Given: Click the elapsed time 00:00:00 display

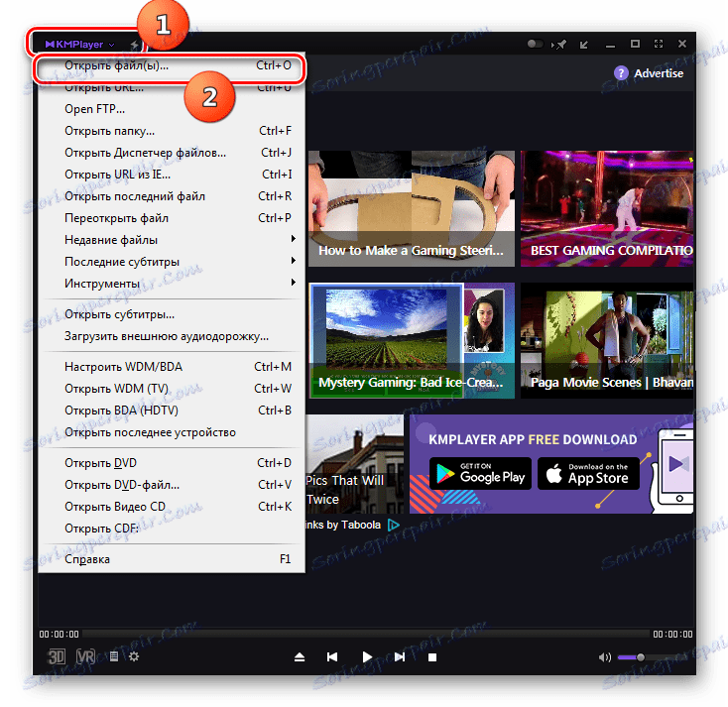Looking at the screenshot, I should click(59, 634).
